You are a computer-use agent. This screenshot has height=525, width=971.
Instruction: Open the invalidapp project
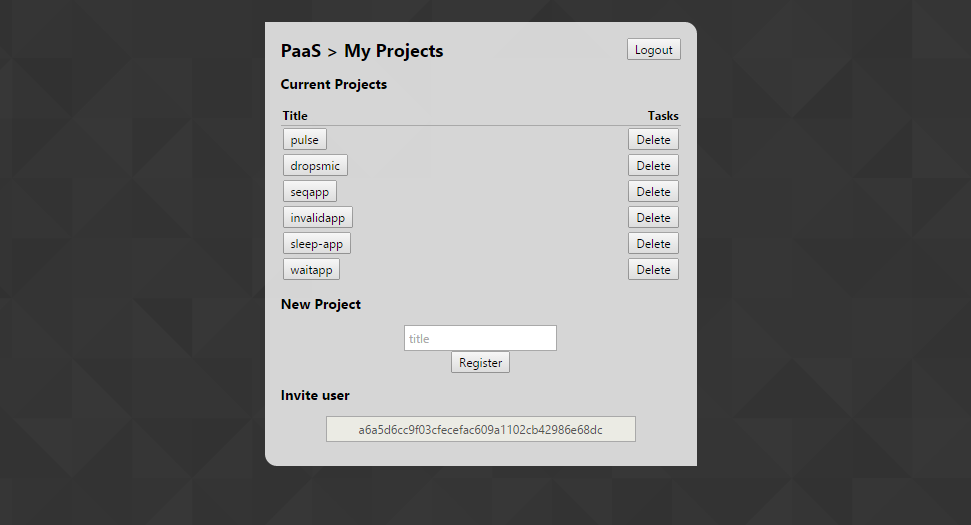point(318,217)
